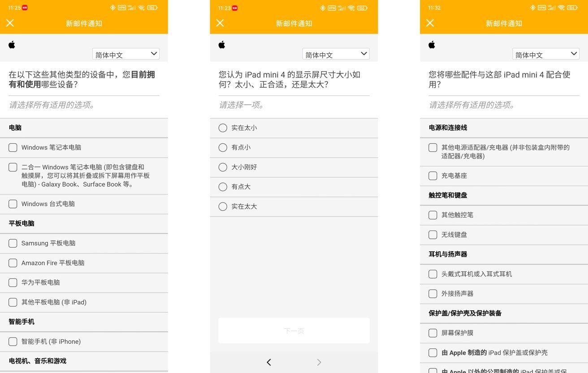The width and height of the screenshot is (588, 373).
Task: Select 华为平板电脑 in the tablet list
Action: [13, 283]
